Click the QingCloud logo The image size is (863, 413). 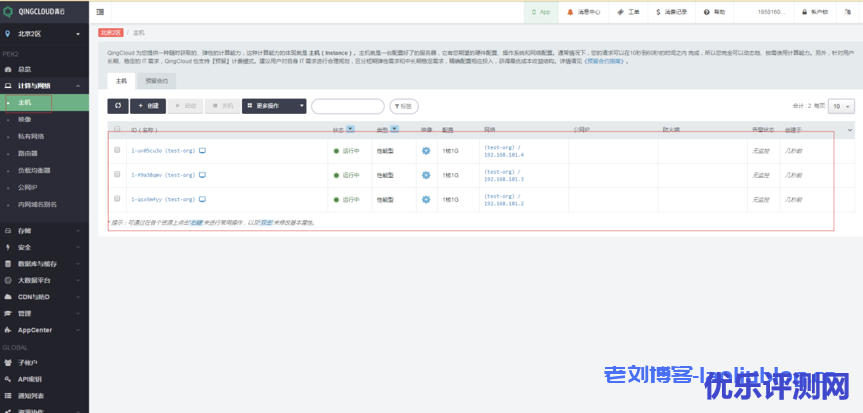pos(38,11)
